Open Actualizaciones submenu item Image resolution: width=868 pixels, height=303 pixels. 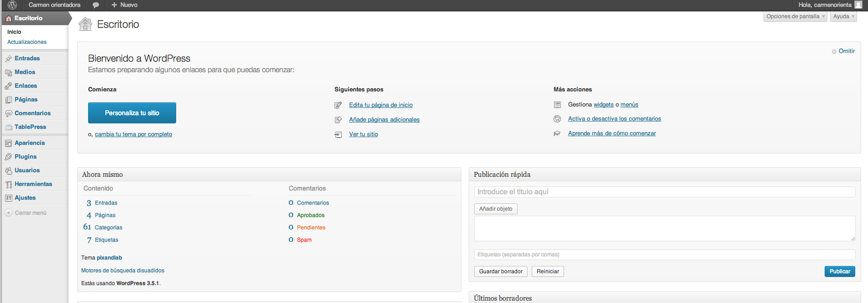tap(27, 42)
